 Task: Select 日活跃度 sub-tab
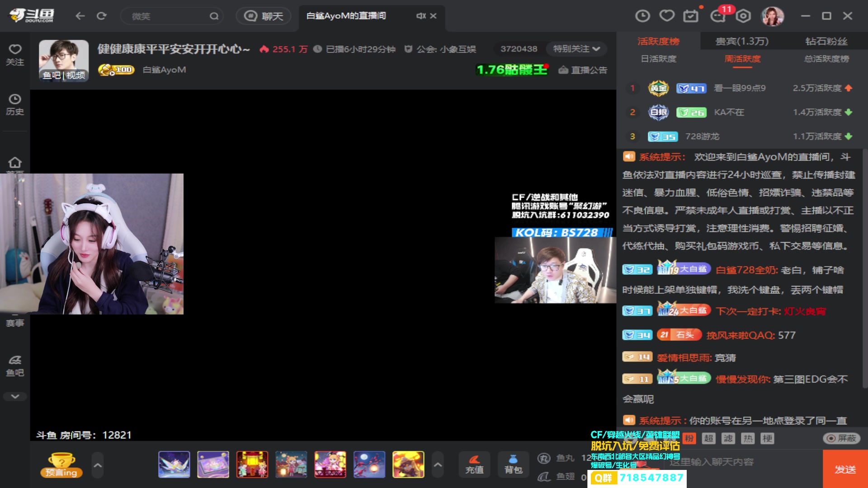coord(658,59)
